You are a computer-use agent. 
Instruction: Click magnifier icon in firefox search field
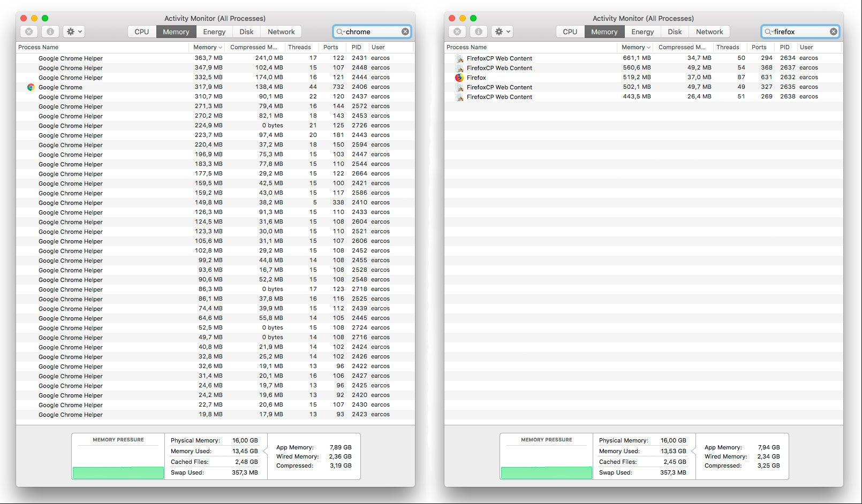(768, 32)
